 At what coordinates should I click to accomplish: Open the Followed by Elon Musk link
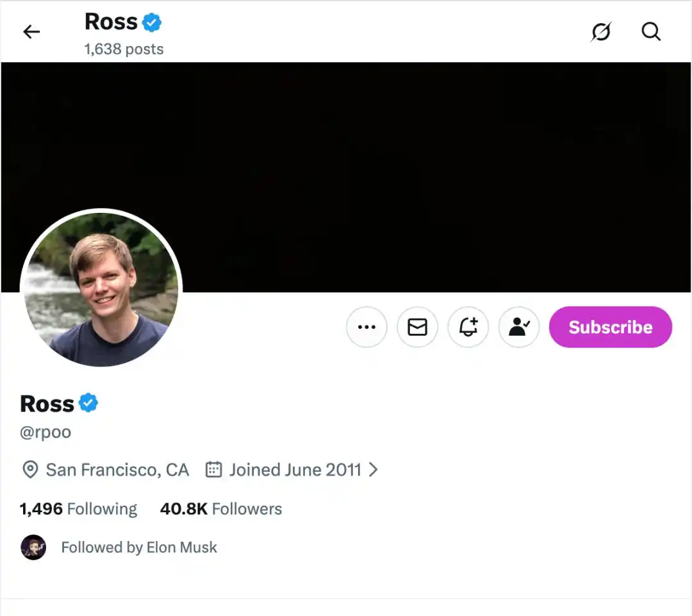[139, 547]
